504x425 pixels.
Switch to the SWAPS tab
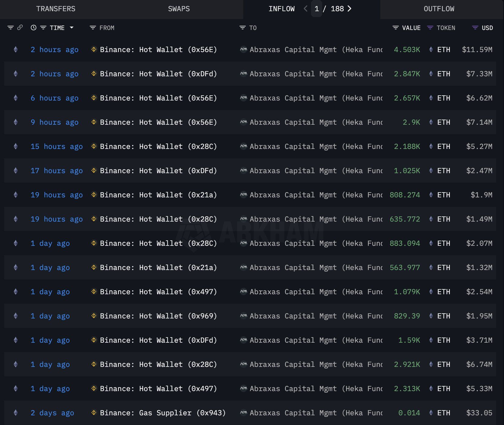click(x=179, y=9)
